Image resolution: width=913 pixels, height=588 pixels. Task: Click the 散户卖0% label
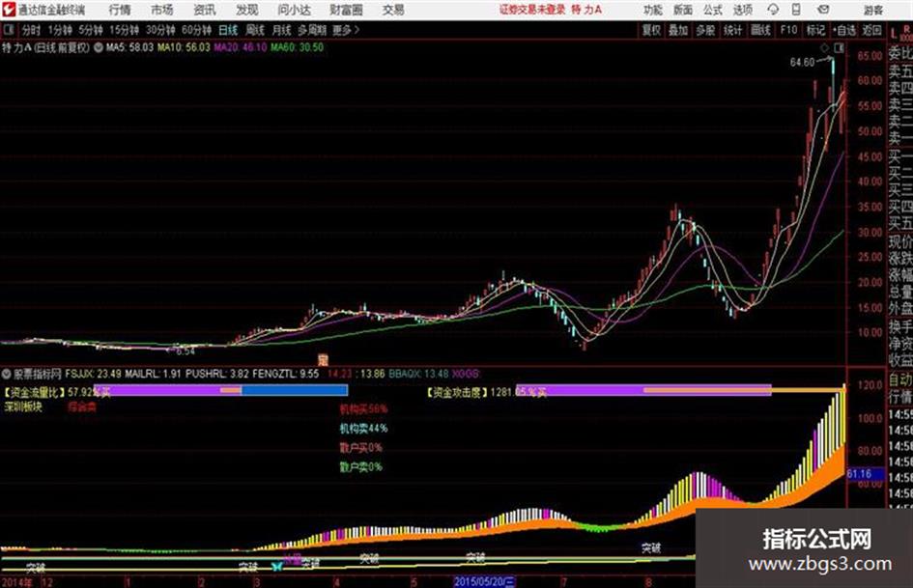(x=361, y=467)
